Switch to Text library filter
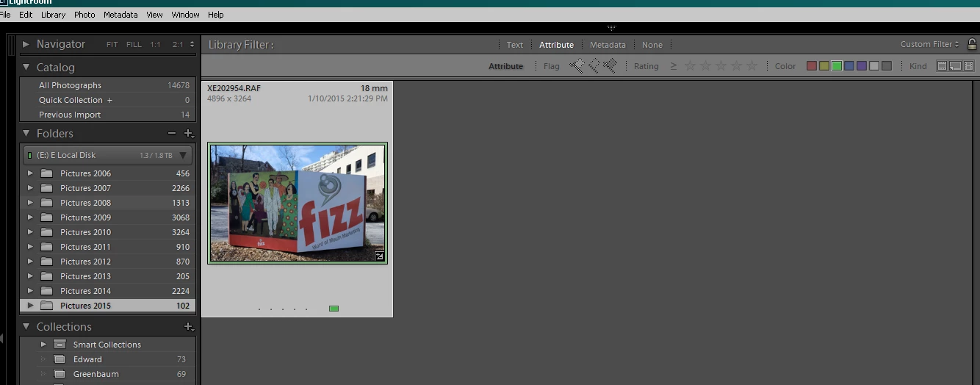The height and width of the screenshot is (385, 980). coord(515,45)
